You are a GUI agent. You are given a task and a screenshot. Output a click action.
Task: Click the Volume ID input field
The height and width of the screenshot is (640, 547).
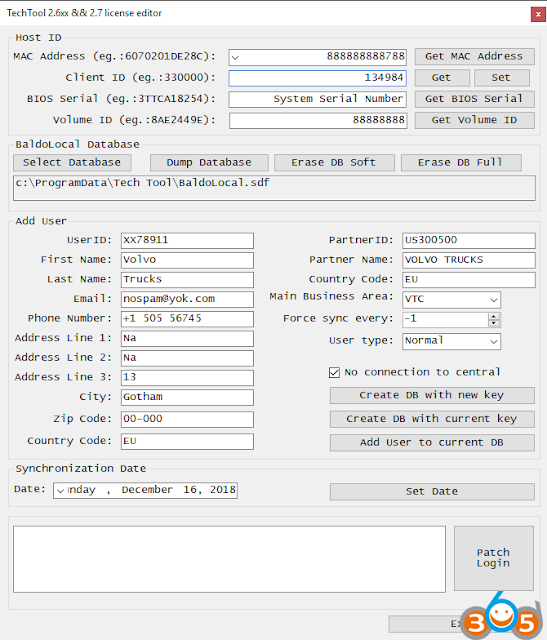click(x=318, y=120)
